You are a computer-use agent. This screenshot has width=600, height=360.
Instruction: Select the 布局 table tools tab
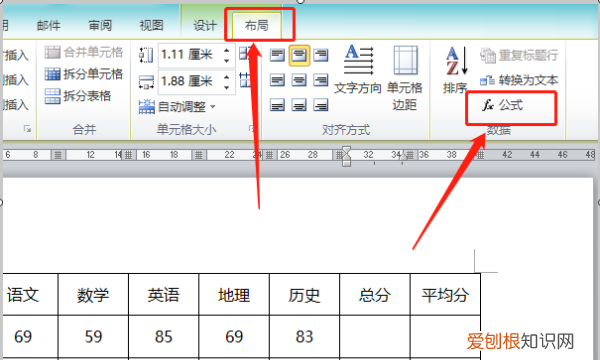pos(257,25)
